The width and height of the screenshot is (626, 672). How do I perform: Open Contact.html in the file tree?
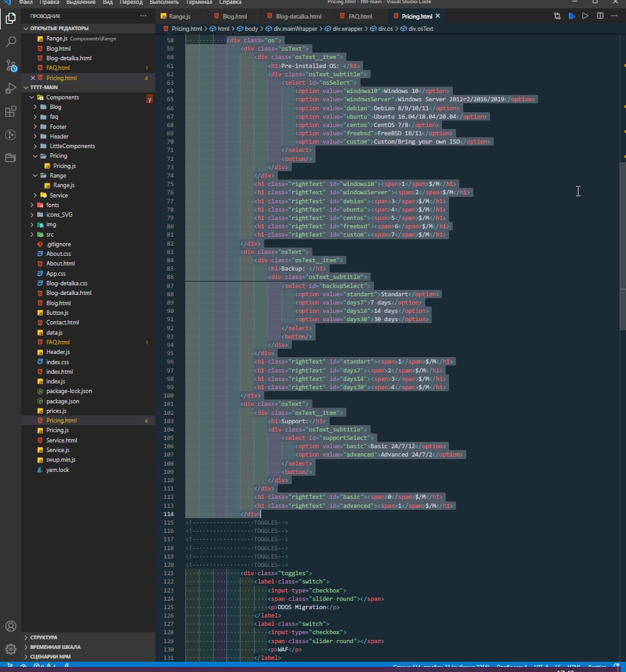(x=62, y=323)
